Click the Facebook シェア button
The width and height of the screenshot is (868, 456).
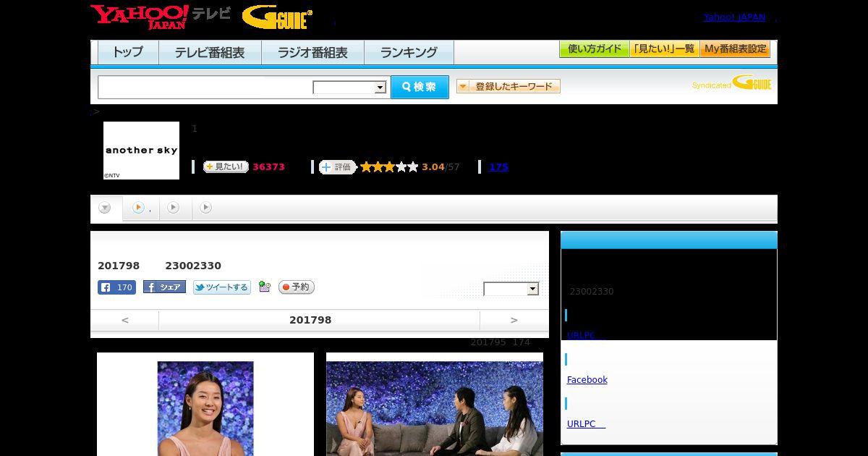(164, 287)
